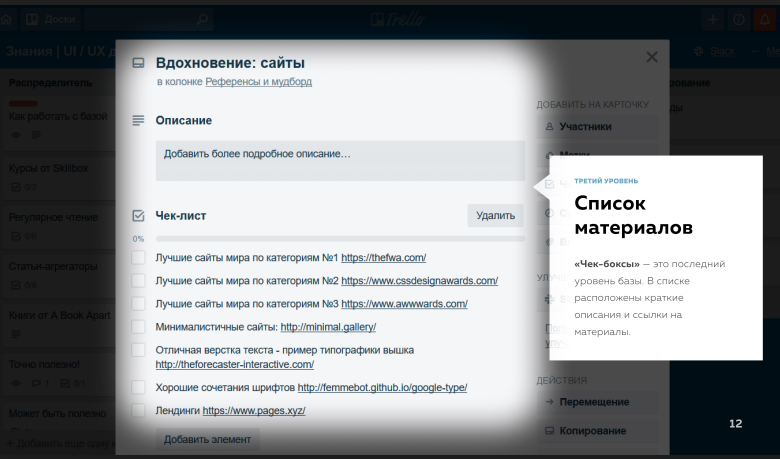Image resolution: width=780 pixels, height=459 pixels.
Task: Open the femmebot google-type link
Action: (382, 387)
